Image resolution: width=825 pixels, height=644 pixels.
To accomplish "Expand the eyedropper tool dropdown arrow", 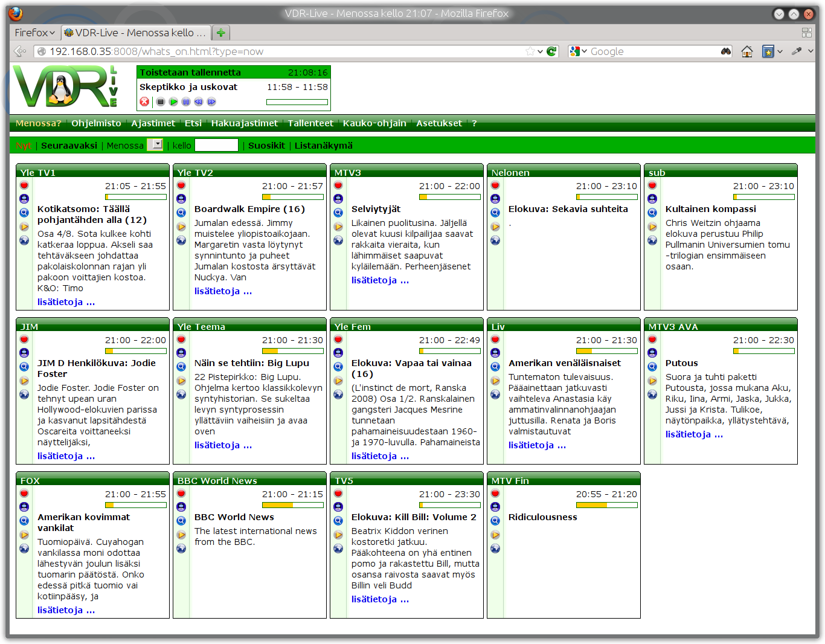I will pos(811,51).
